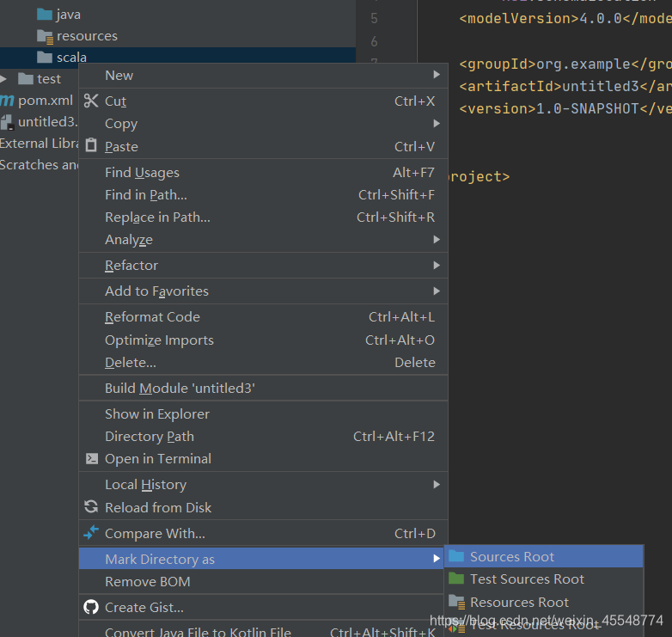The height and width of the screenshot is (637, 672).
Task: Select Reformat Code menu entry
Action: tap(263, 317)
